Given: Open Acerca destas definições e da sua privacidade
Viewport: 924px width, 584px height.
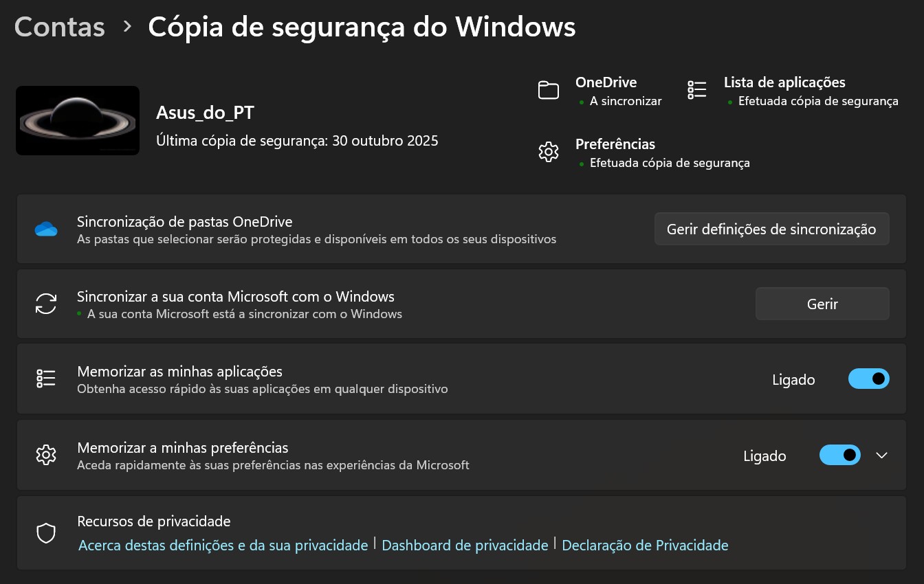Looking at the screenshot, I should 223,545.
